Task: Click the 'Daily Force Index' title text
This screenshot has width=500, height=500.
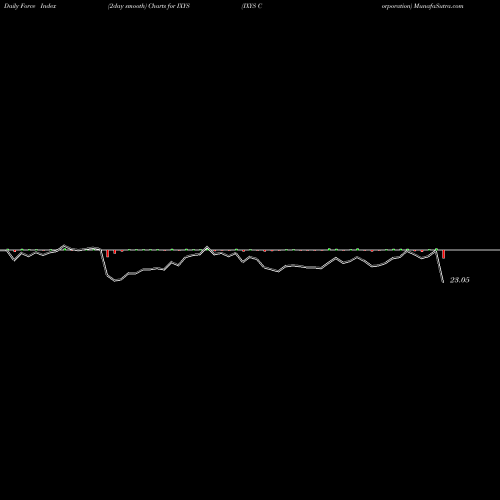Action: 30,6
